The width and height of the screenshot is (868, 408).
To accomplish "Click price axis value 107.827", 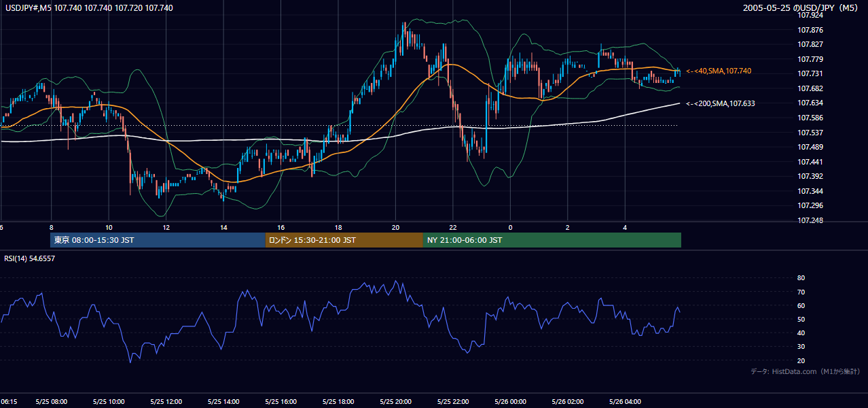I will point(811,44).
